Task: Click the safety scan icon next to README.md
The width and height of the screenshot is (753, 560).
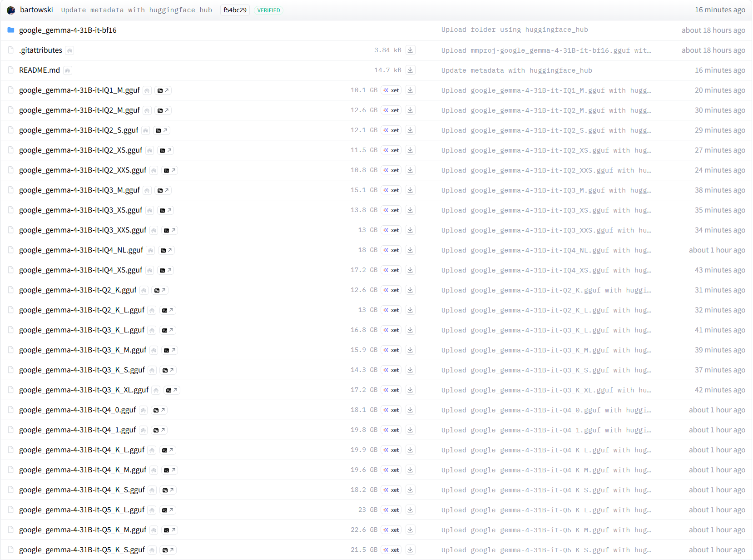Action: point(67,70)
